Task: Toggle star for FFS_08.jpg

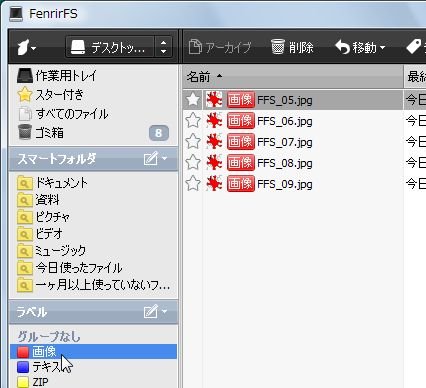Action: tap(193, 163)
